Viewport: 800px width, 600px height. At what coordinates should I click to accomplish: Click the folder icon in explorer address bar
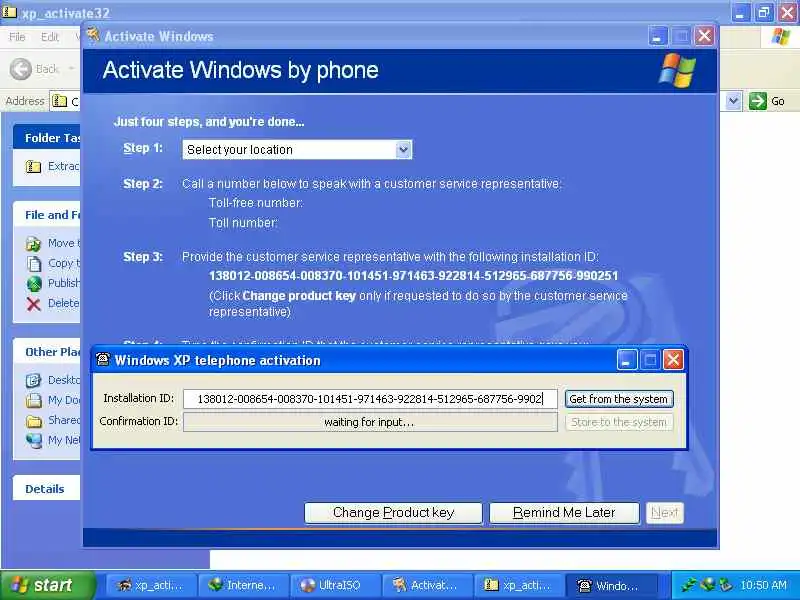(x=60, y=101)
